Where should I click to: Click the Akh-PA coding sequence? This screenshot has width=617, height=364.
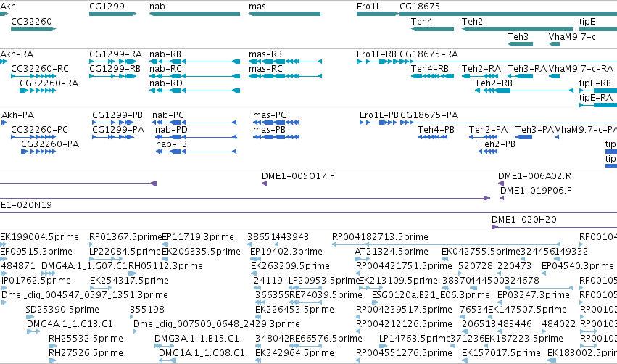4,123
